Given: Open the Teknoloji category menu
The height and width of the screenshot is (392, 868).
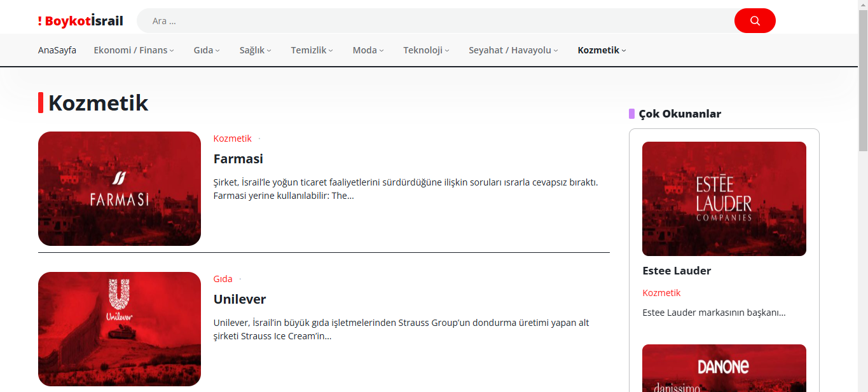Looking at the screenshot, I should pos(426,50).
